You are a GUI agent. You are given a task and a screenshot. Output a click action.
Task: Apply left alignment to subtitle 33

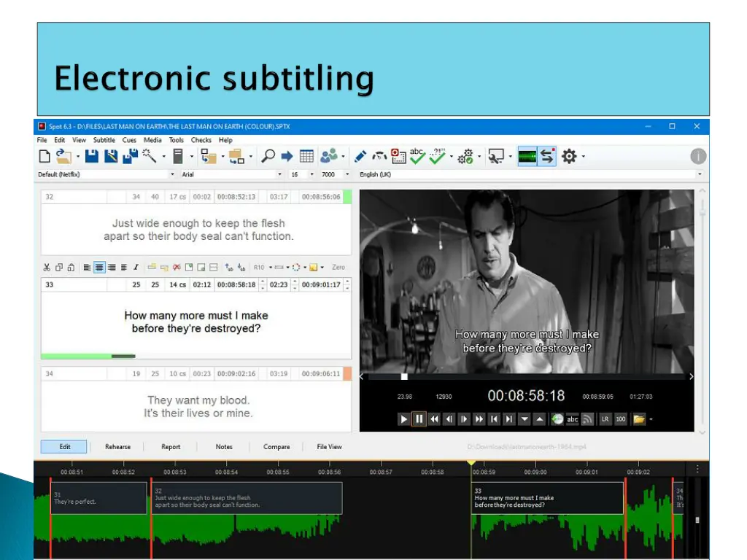(88, 267)
